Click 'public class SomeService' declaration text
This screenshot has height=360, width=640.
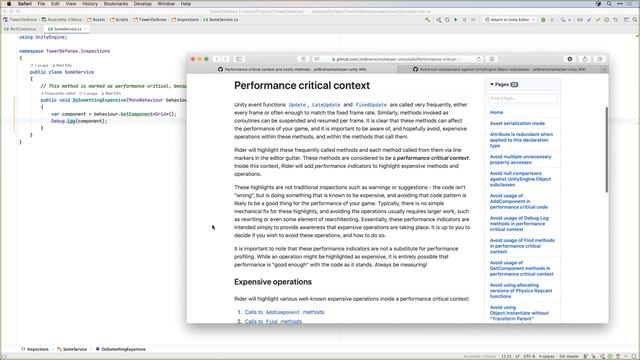[x=62, y=72]
